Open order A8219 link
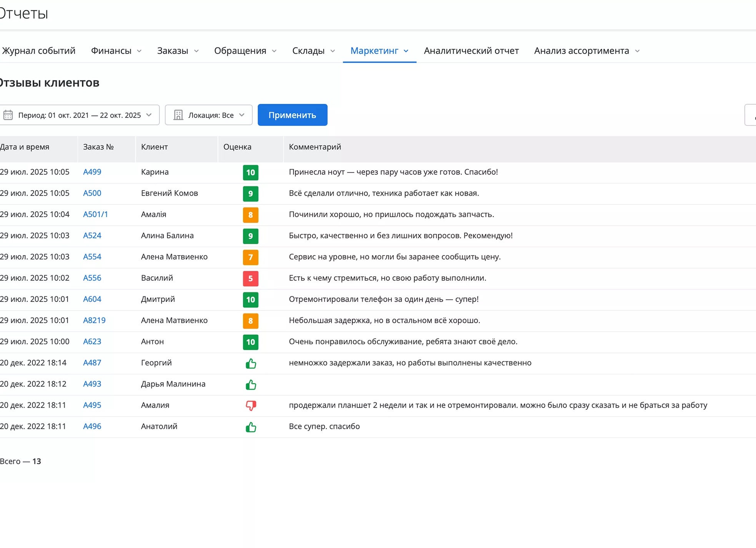Image resolution: width=756 pixels, height=548 pixels. coord(94,320)
